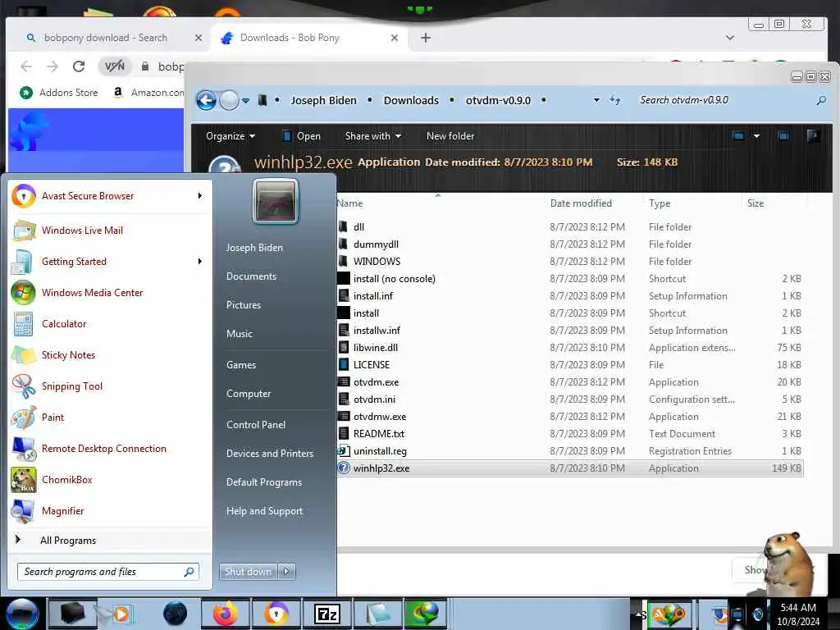Expand Avast Secure Browser jump list arrow
Viewport: 840px width, 630px height.
tap(200, 195)
